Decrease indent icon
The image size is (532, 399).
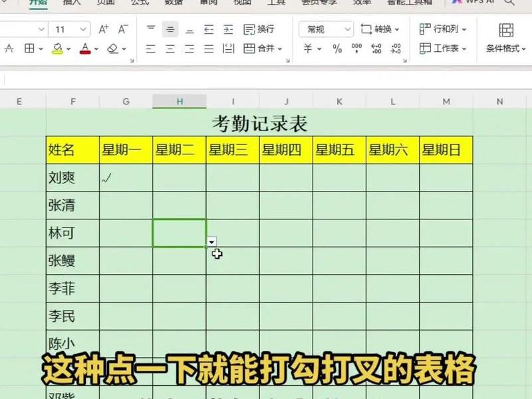tap(209, 29)
